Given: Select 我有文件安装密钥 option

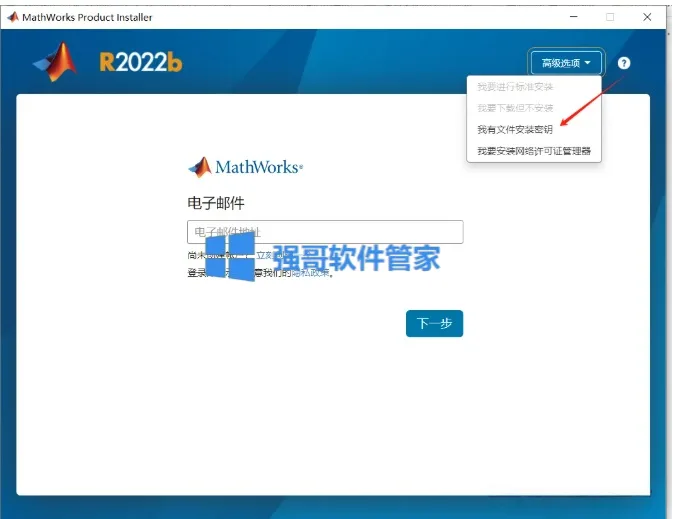Looking at the screenshot, I should coord(515,129).
